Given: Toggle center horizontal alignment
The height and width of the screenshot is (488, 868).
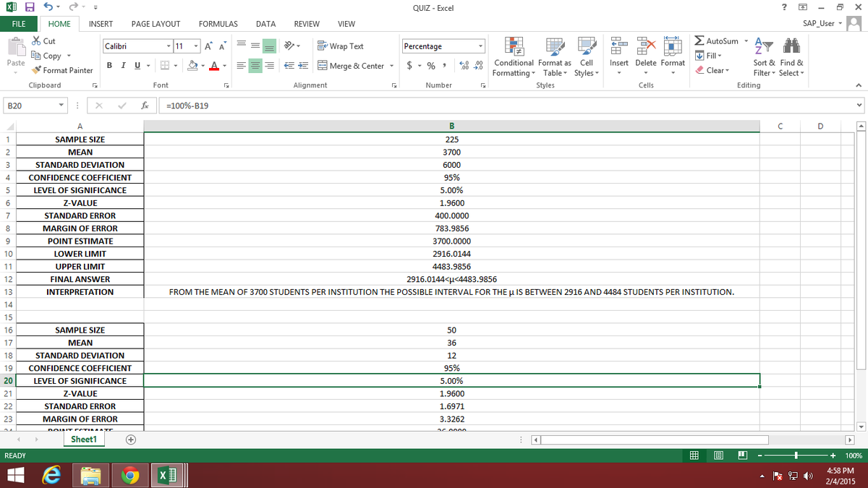Looking at the screenshot, I should [256, 66].
